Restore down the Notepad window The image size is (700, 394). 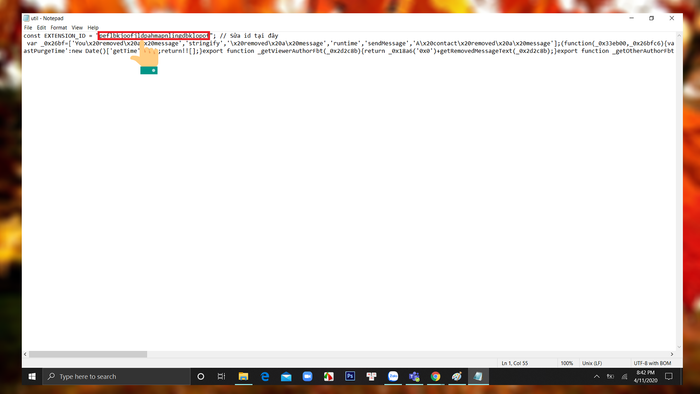[651, 18]
